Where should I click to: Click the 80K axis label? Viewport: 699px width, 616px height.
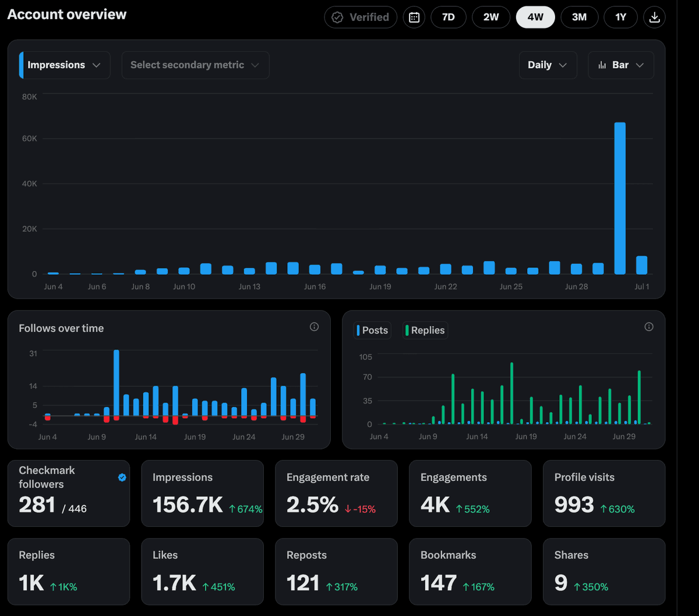click(30, 97)
